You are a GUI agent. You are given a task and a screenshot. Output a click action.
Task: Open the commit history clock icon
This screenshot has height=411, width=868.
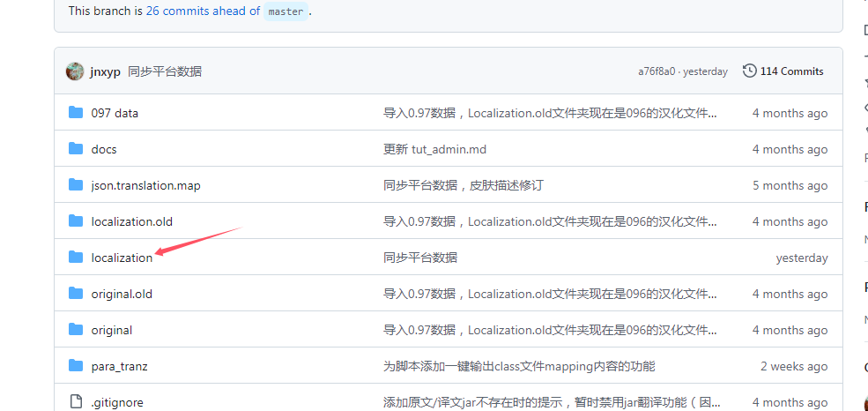click(749, 71)
